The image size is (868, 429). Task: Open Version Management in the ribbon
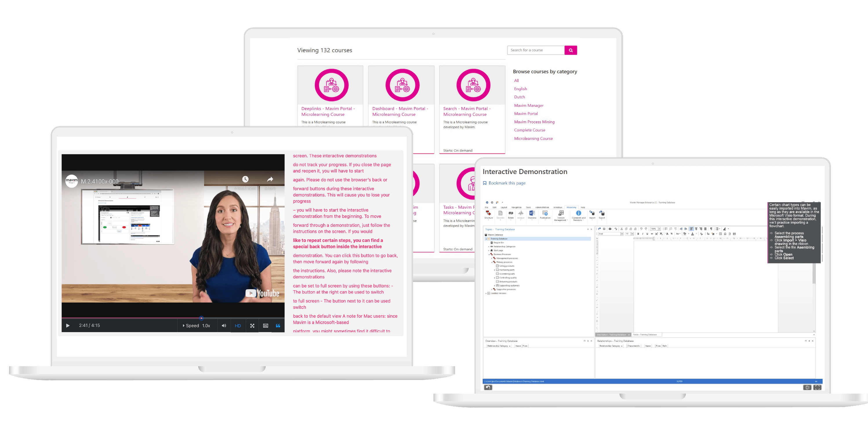click(561, 216)
